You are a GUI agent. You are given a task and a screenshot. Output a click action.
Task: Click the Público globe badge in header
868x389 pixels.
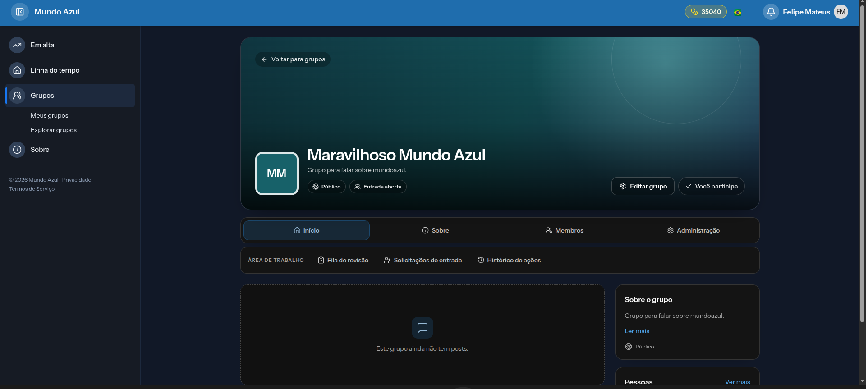coord(326,187)
